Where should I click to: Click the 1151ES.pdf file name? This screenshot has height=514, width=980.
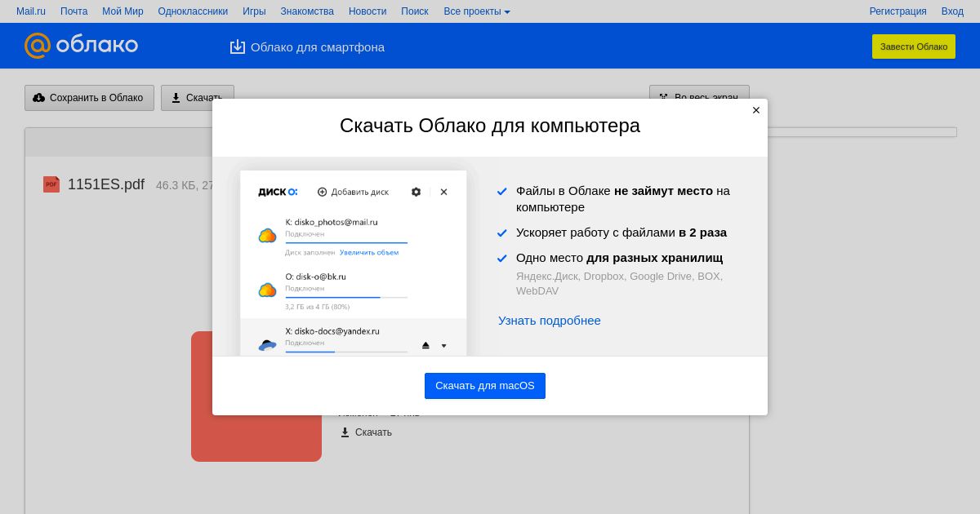(x=106, y=184)
